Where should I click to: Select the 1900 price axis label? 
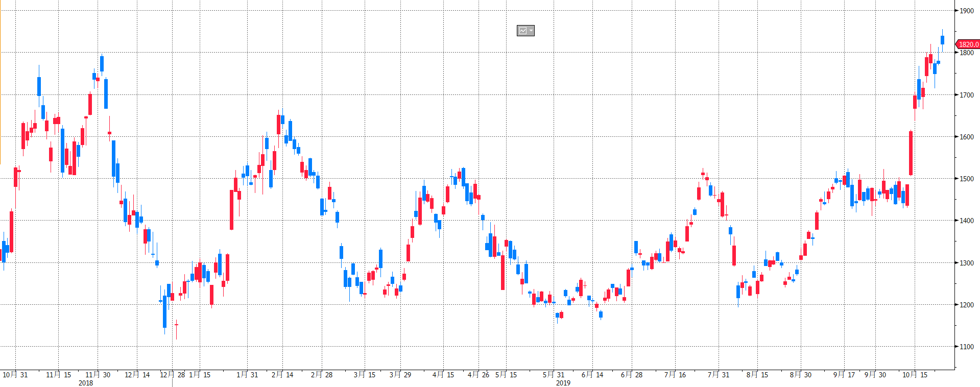[967, 11]
